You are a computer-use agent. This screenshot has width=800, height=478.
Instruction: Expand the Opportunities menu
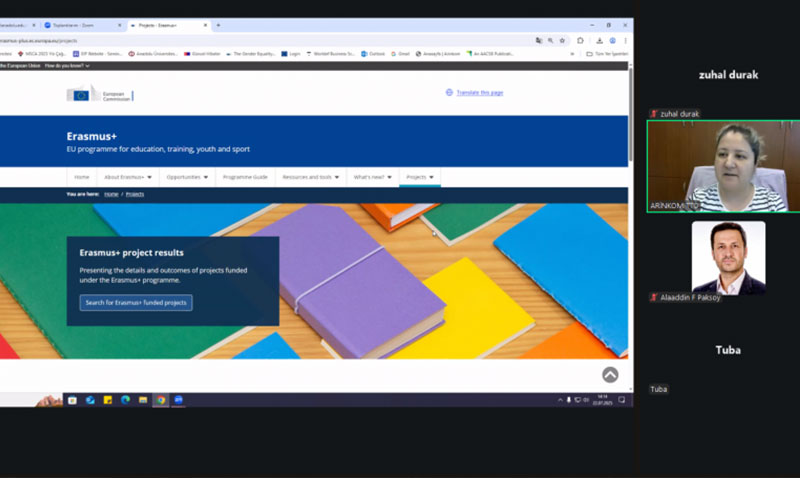[x=187, y=177]
